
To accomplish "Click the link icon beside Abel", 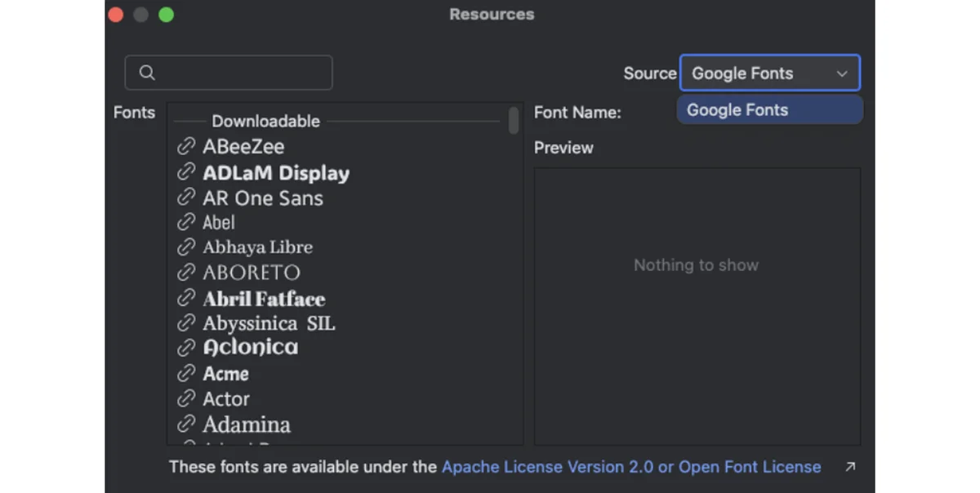I will click(186, 222).
